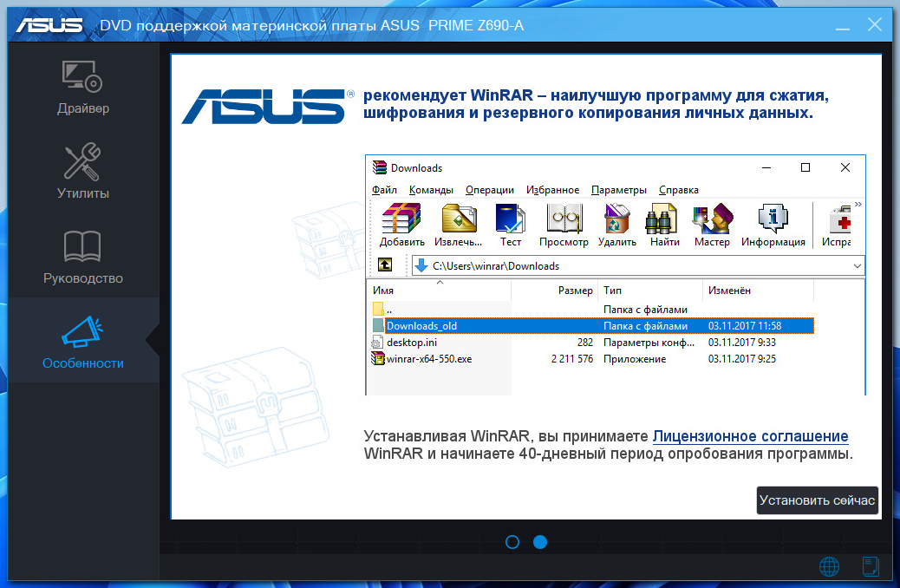Select the winrar-x64-550.exe file name

point(429,359)
